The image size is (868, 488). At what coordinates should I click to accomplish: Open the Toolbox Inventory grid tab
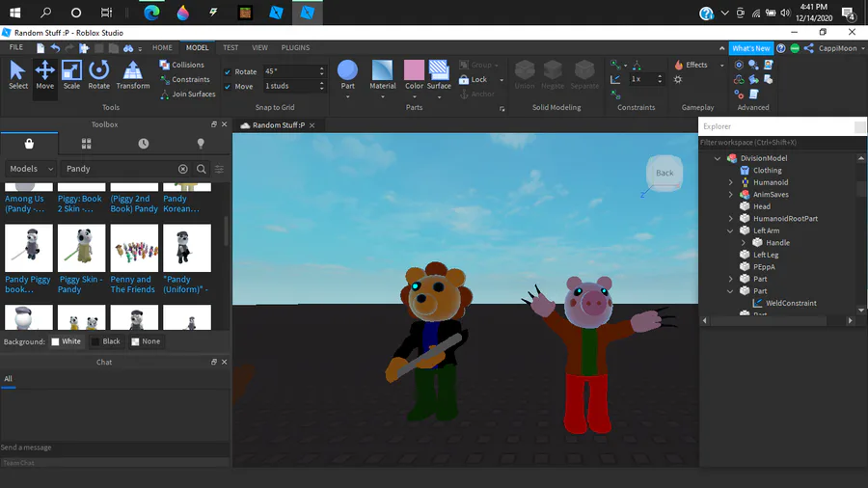click(87, 144)
